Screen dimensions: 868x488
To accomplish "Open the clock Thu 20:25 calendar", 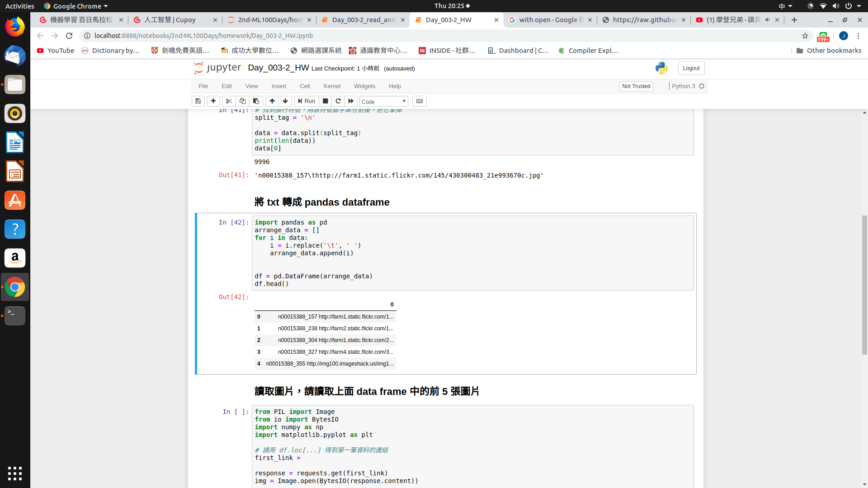I will [x=452, y=6].
